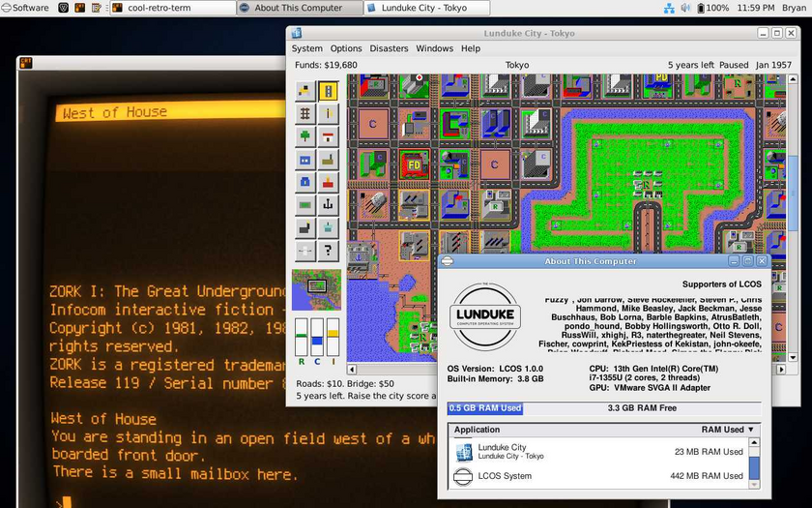The width and height of the screenshot is (812, 508).
Task: Click the city overview minimap
Action: (x=316, y=289)
